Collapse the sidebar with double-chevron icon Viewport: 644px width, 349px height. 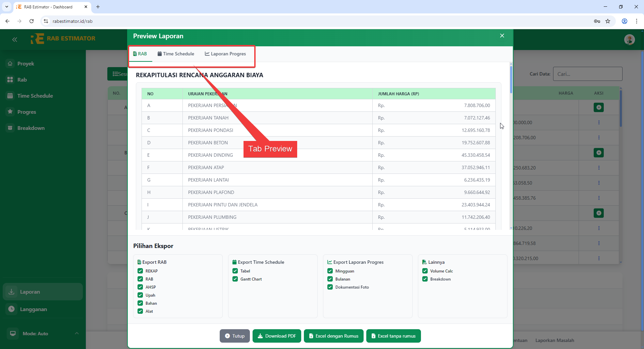[x=14, y=40]
